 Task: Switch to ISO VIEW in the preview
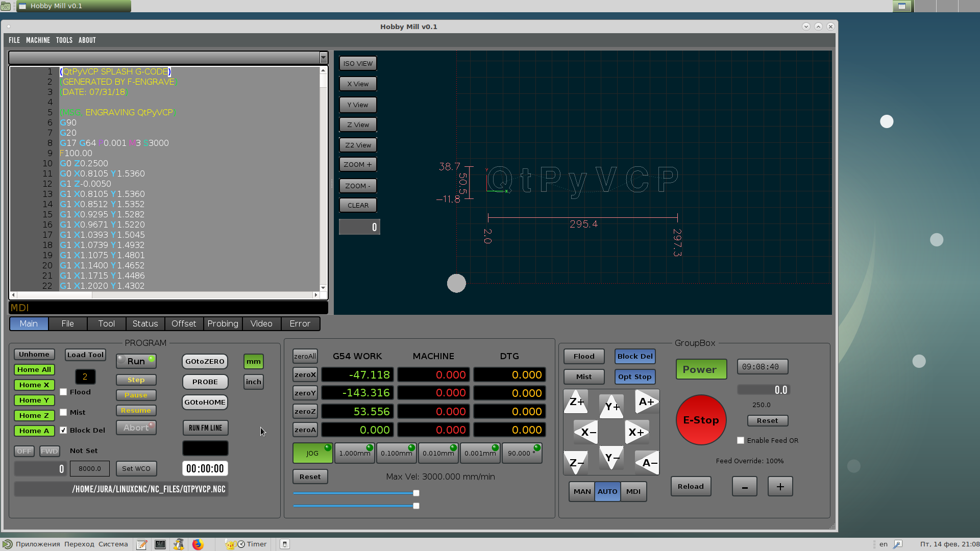(358, 64)
